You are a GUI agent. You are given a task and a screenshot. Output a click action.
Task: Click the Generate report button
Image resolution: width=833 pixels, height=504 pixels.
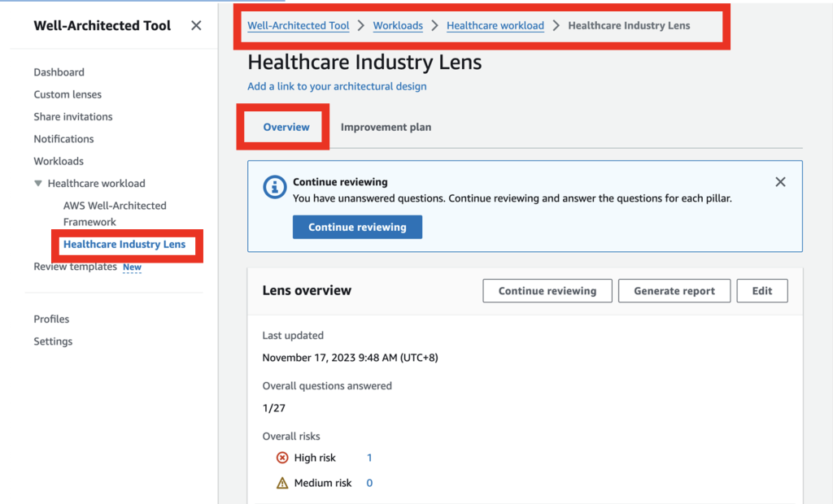674,290
